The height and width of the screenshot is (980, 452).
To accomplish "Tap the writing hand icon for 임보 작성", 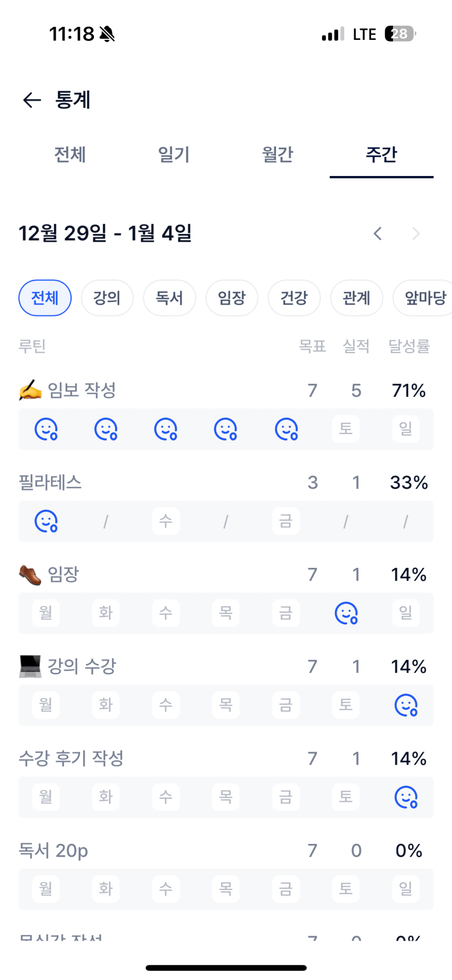I will [30, 390].
